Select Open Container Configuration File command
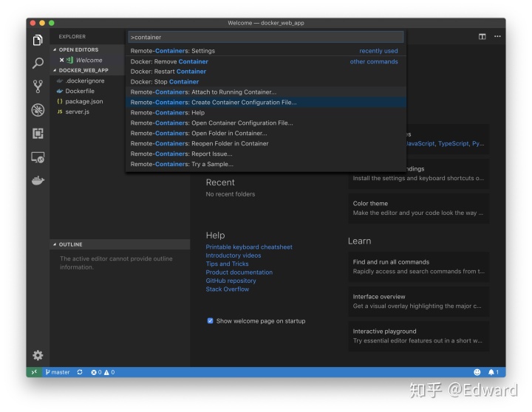Screen dimensions: 532x412 click(x=266, y=123)
